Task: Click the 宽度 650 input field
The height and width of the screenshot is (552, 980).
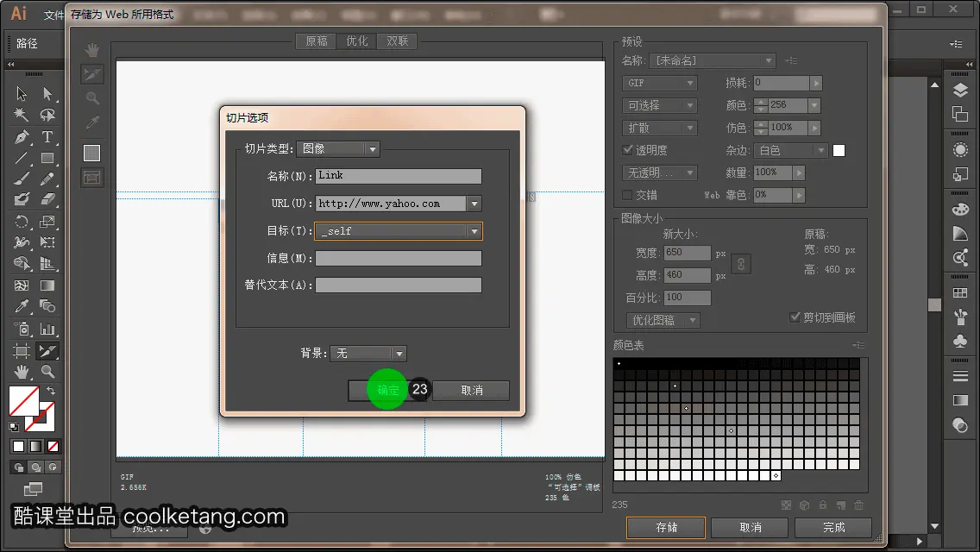Action: 688,253
